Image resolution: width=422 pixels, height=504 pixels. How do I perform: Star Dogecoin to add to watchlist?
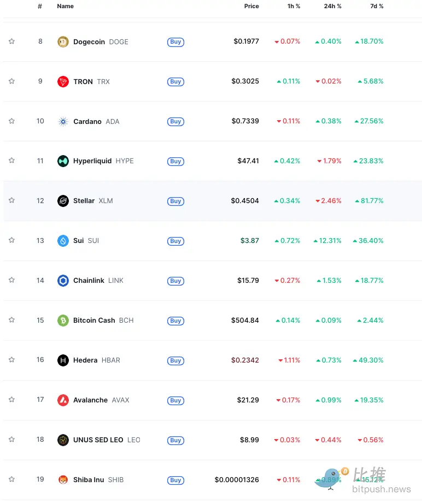(11, 41)
